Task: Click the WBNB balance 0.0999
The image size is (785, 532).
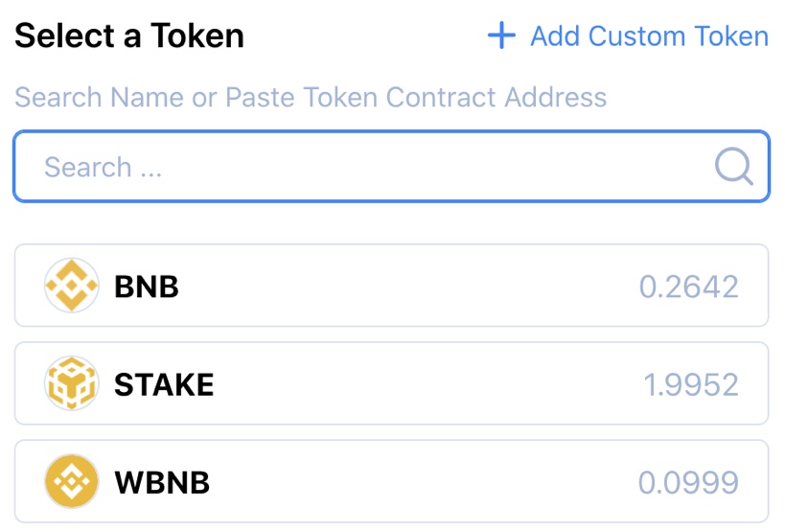Action: point(688,483)
